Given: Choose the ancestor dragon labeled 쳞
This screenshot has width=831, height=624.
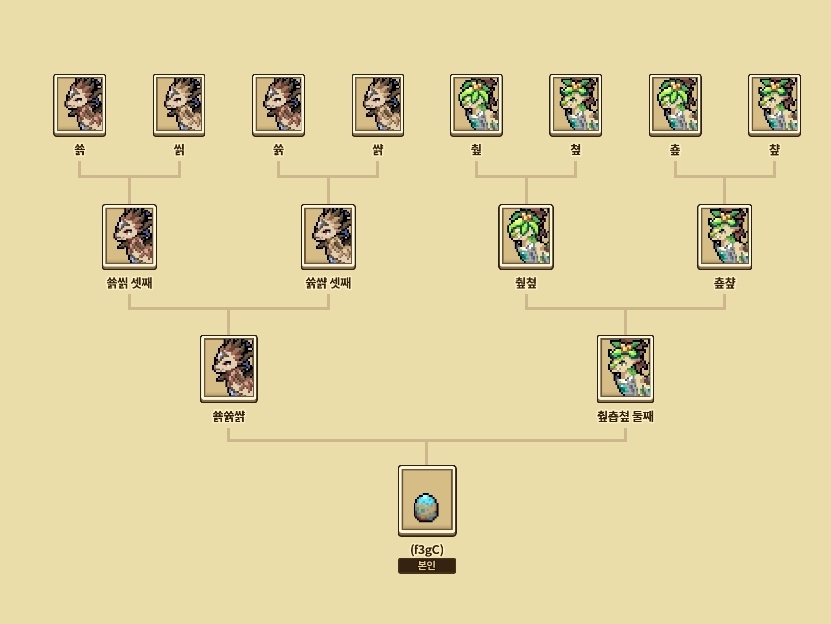Looking at the screenshot, I should pos(576,105).
